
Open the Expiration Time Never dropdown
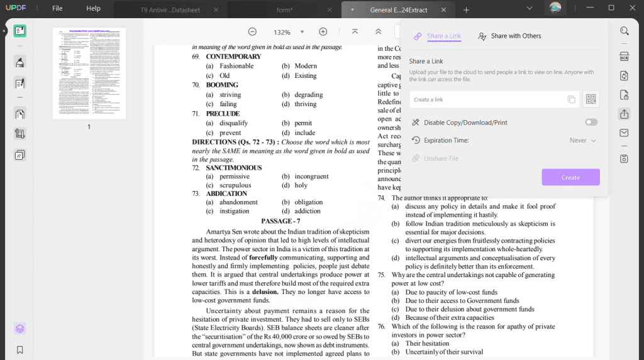582,140
